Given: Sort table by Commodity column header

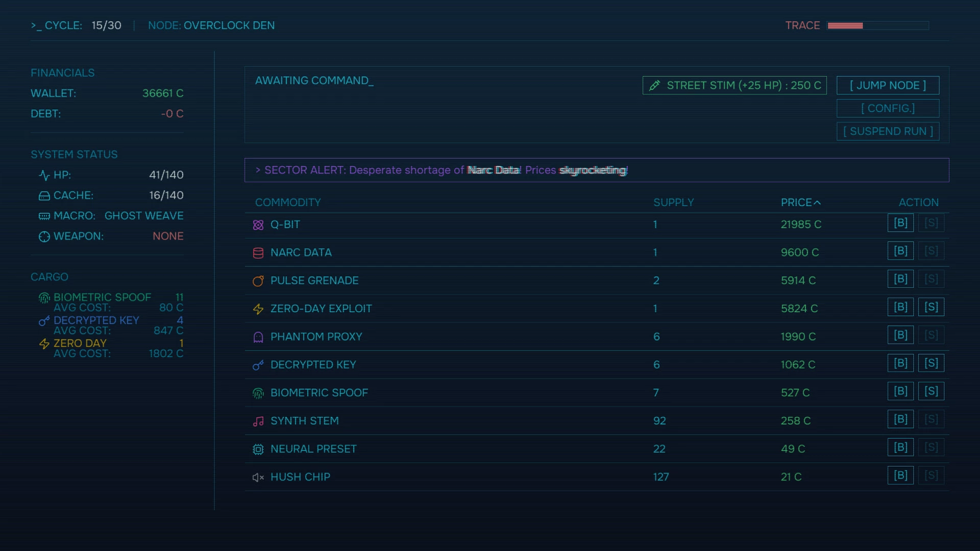Looking at the screenshot, I should (x=288, y=203).
